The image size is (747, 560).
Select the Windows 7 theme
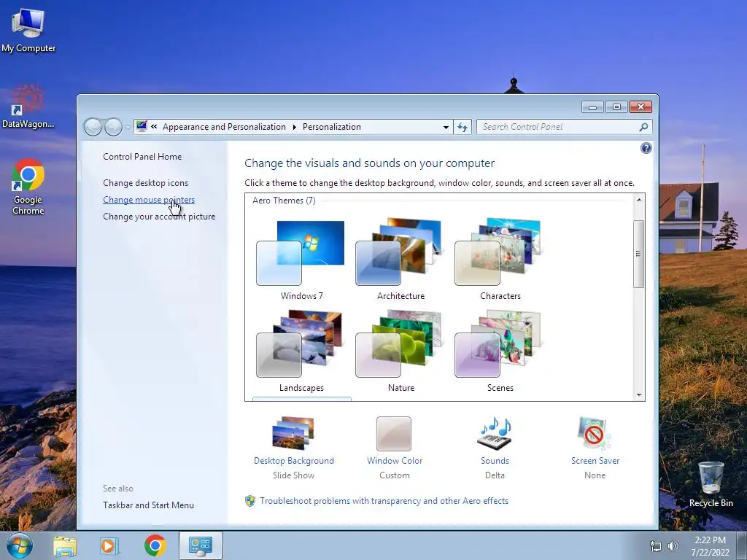(301, 260)
